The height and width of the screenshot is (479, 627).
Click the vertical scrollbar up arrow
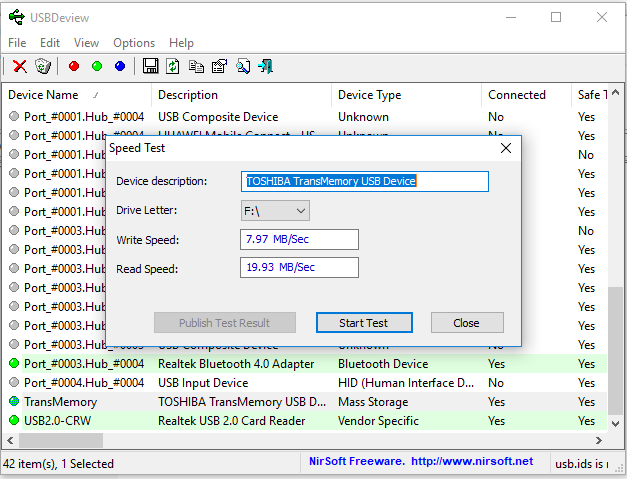615,93
